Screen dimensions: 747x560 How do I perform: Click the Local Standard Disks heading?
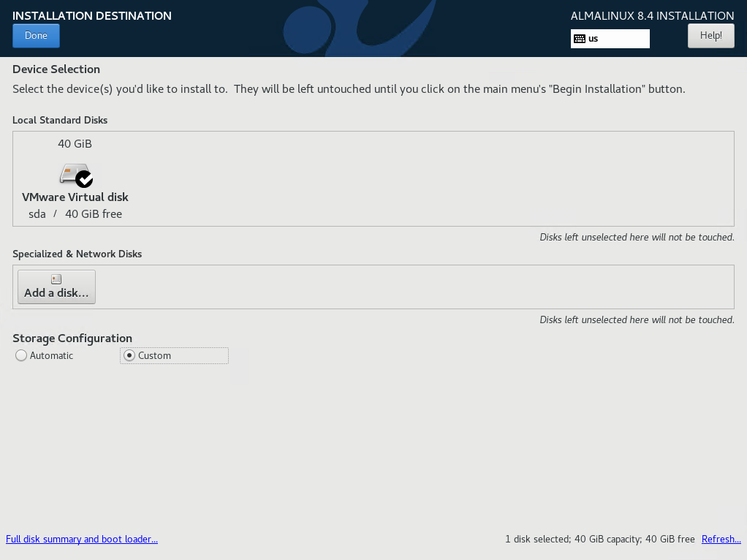pos(60,120)
